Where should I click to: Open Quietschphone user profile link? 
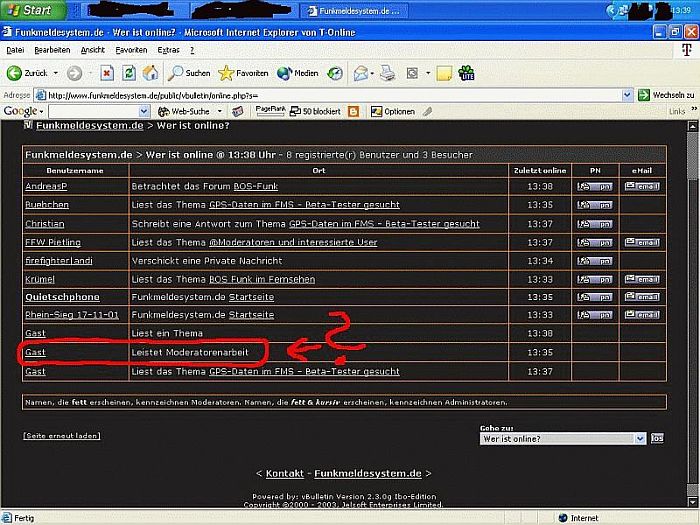tap(62, 297)
